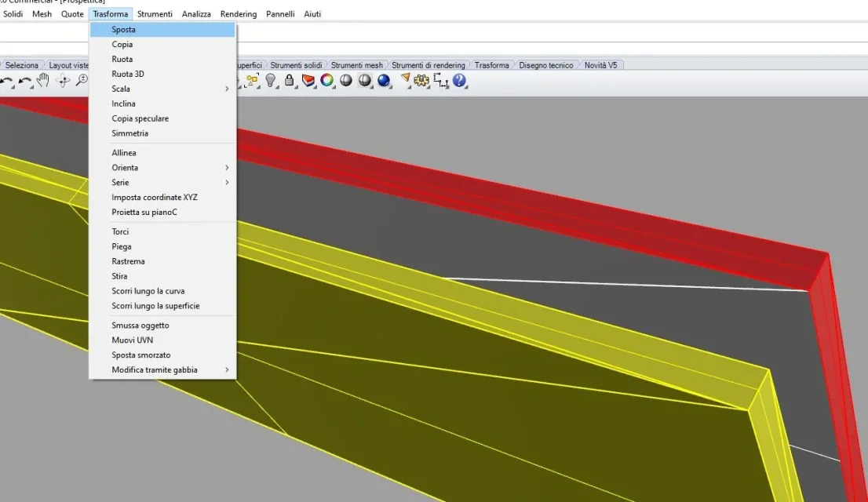Click the Zoom magnifier icon
The width and height of the screenshot is (868, 502).
(x=82, y=81)
